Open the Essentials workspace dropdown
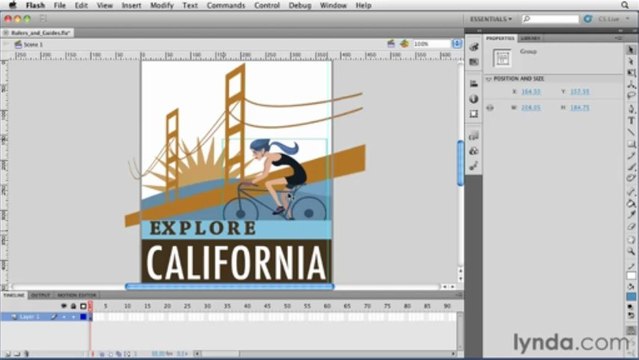 tap(491, 19)
